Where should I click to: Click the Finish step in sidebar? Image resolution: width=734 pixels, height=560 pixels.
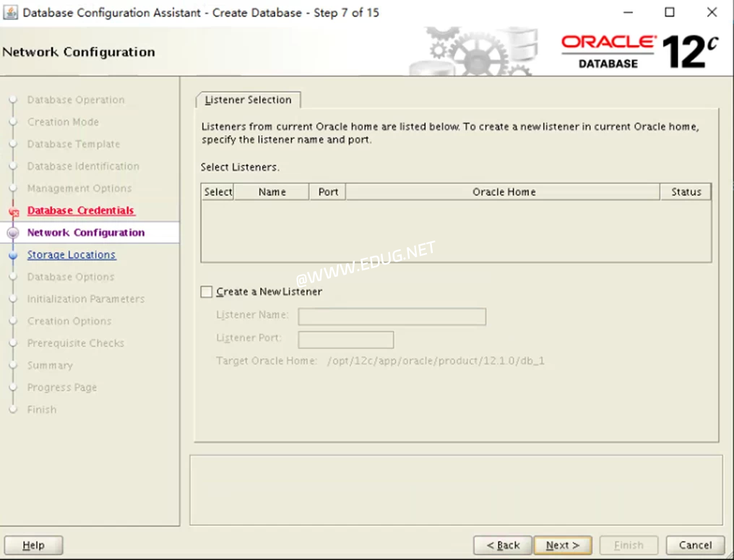(x=42, y=409)
